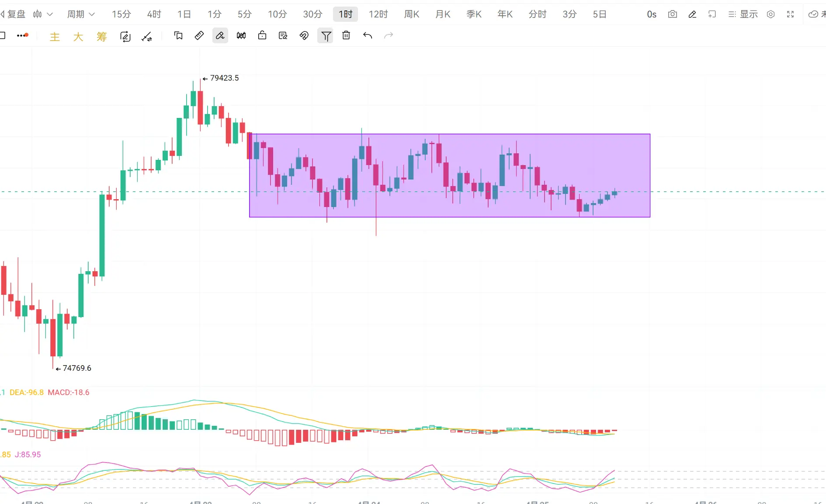Select the 3分 timeframe
This screenshot has height=504, width=826.
tap(569, 14)
